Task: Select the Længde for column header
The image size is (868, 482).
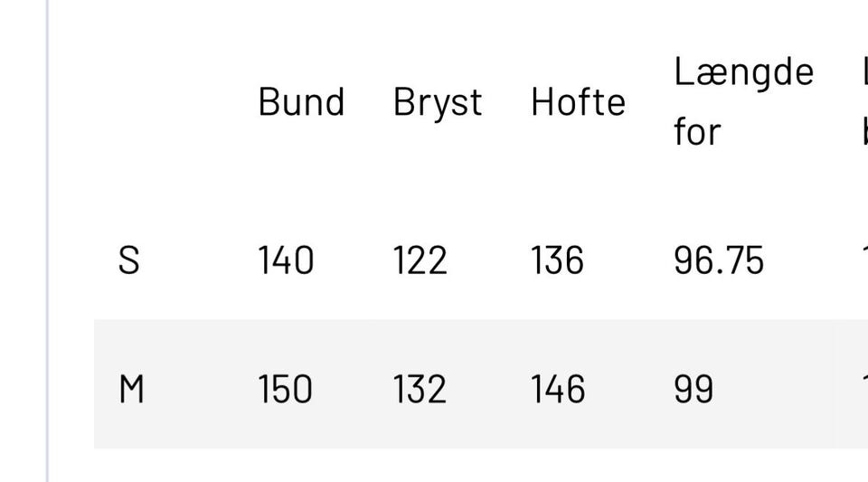Action: click(743, 102)
